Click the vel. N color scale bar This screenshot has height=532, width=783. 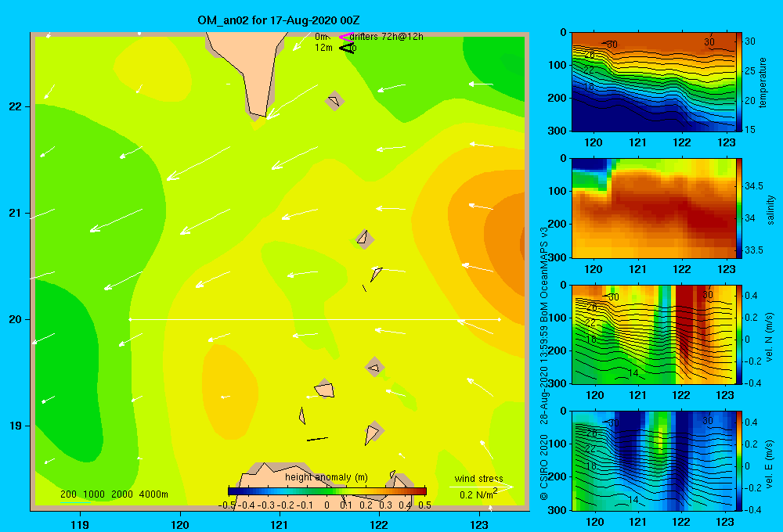click(739, 334)
